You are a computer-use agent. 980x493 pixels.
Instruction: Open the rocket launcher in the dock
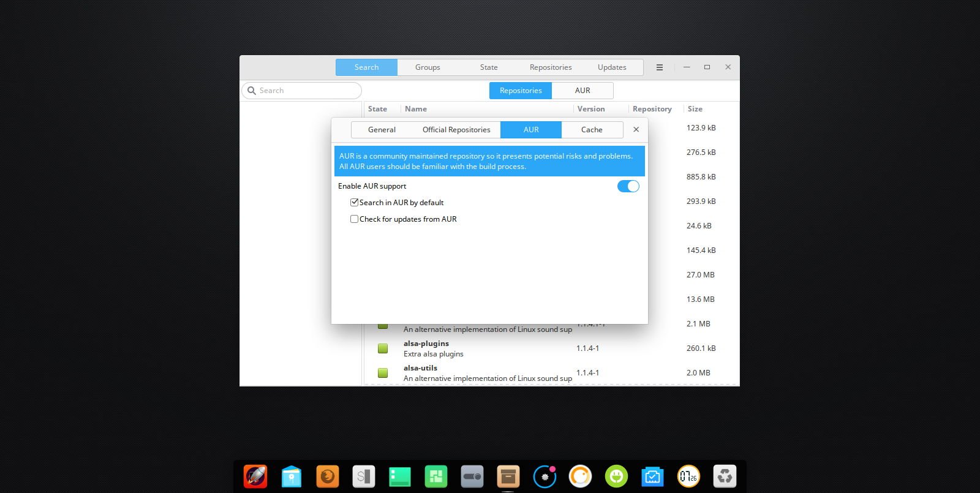pos(255,476)
